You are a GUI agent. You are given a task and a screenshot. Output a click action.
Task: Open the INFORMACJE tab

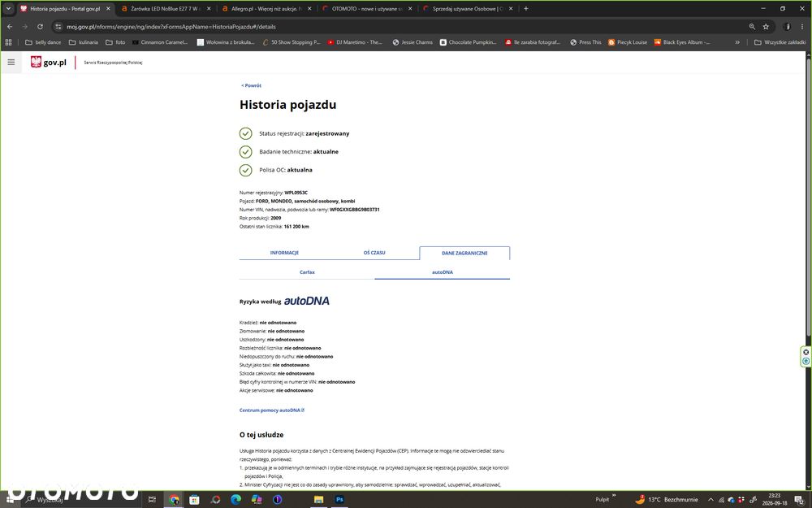pyautogui.click(x=284, y=253)
